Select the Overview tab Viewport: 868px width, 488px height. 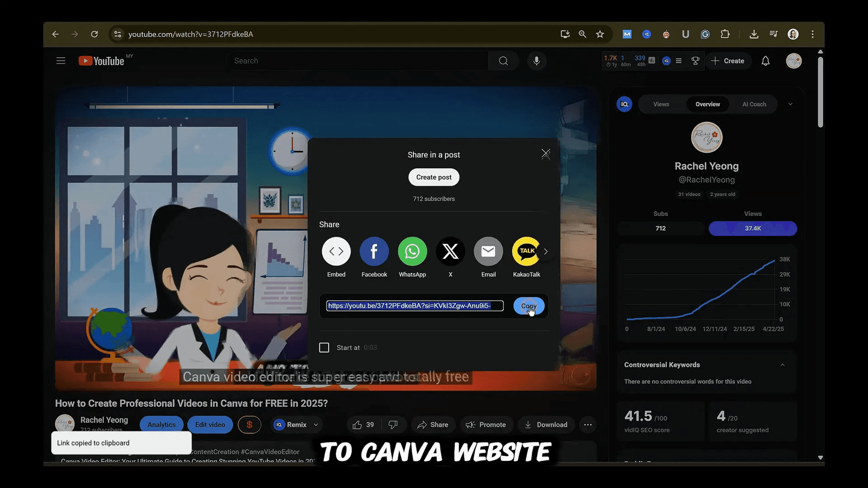pos(708,104)
